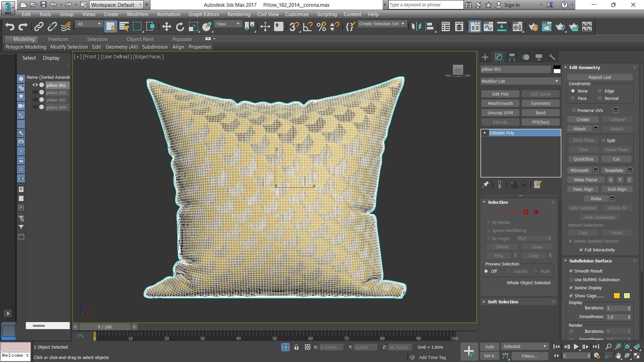Image resolution: width=644 pixels, height=362 pixels.
Task: Select Polygon sub-object level icon
Action: [526, 212]
